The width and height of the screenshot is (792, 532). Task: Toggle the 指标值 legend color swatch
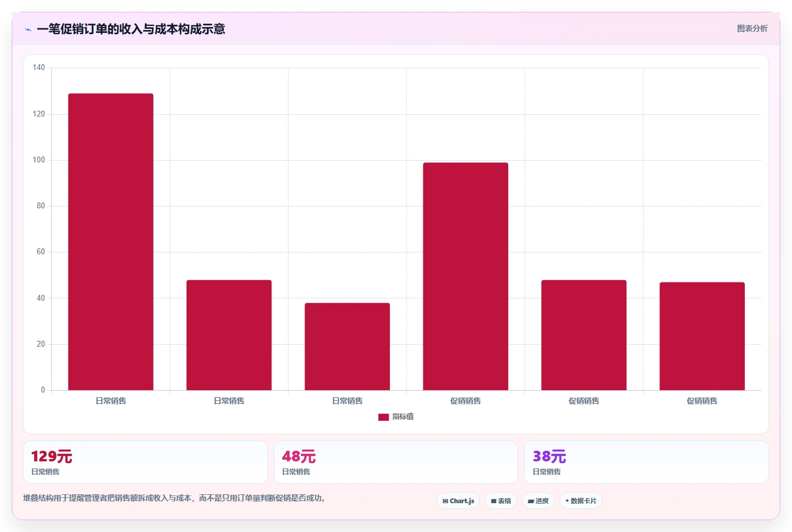[x=383, y=417]
